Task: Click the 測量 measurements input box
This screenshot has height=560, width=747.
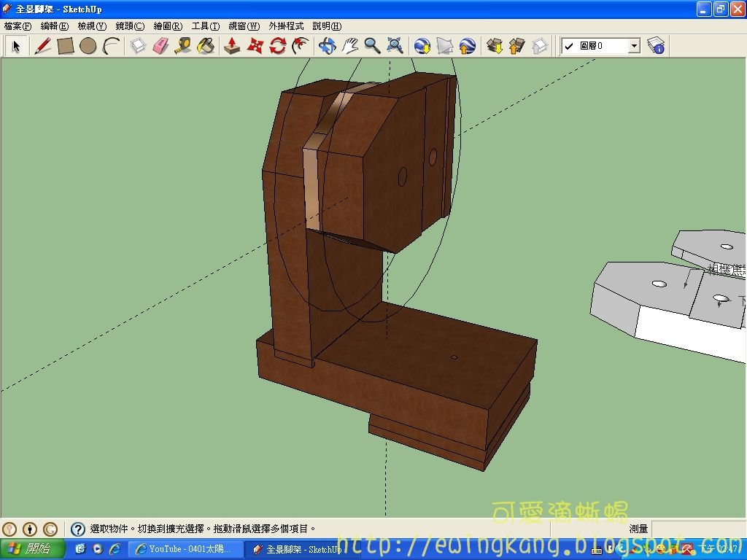Action: 698,529
